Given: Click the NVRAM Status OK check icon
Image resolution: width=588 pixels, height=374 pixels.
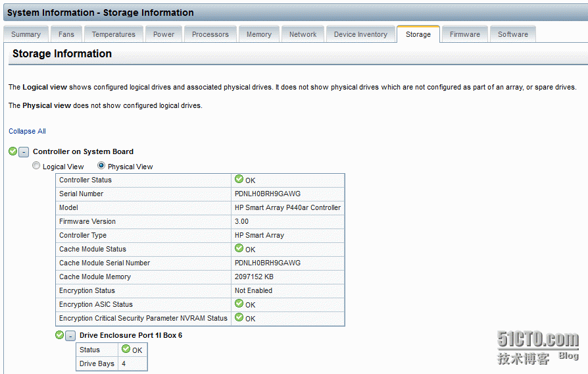Looking at the screenshot, I should (239, 317).
